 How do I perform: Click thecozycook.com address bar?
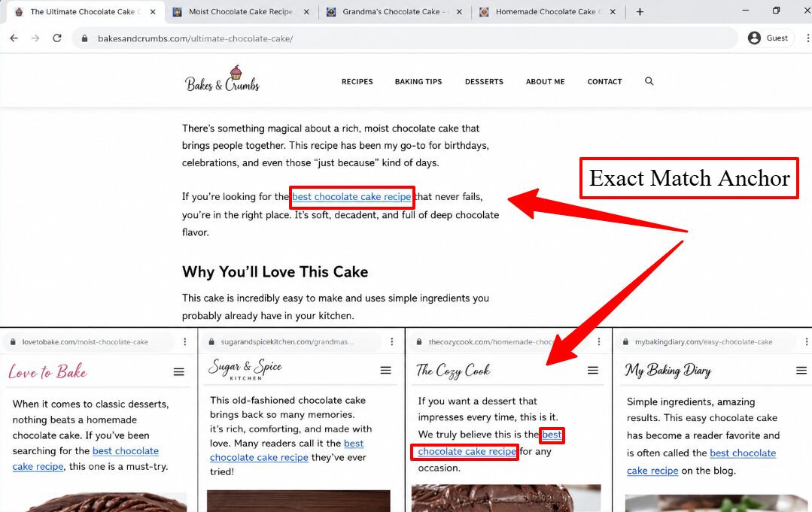[499, 342]
